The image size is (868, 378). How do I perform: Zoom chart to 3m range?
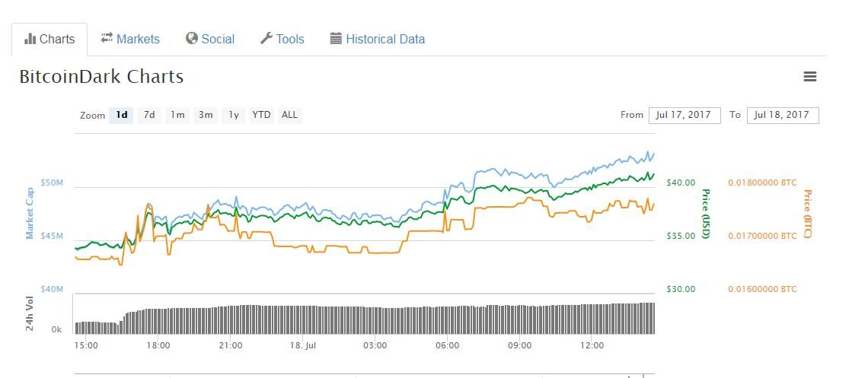click(206, 115)
